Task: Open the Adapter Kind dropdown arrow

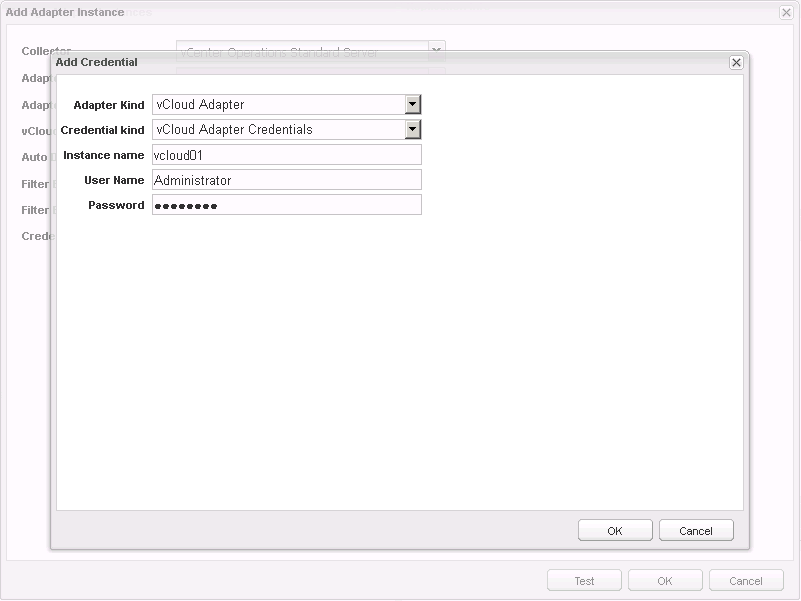Action: 413,105
